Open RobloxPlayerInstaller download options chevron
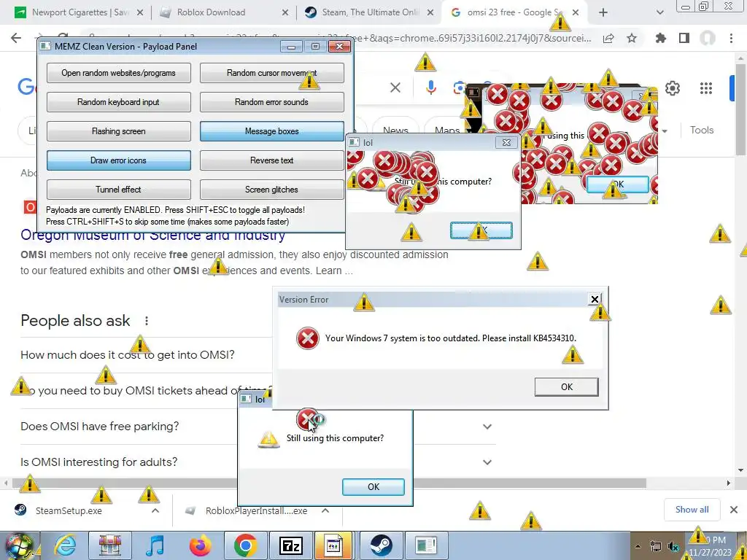Viewport: 747px width, 560px height. click(x=325, y=510)
